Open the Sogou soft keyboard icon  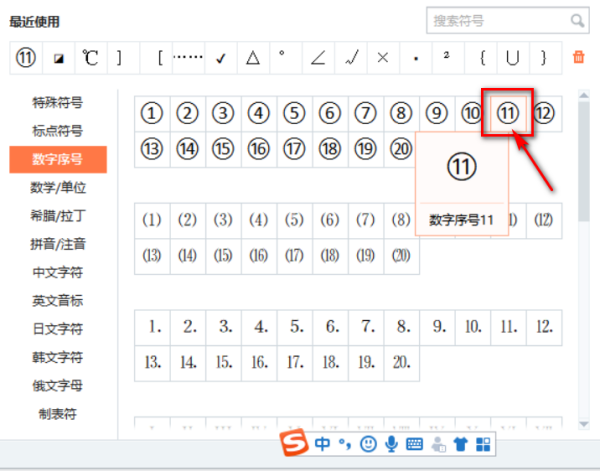click(x=414, y=443)
